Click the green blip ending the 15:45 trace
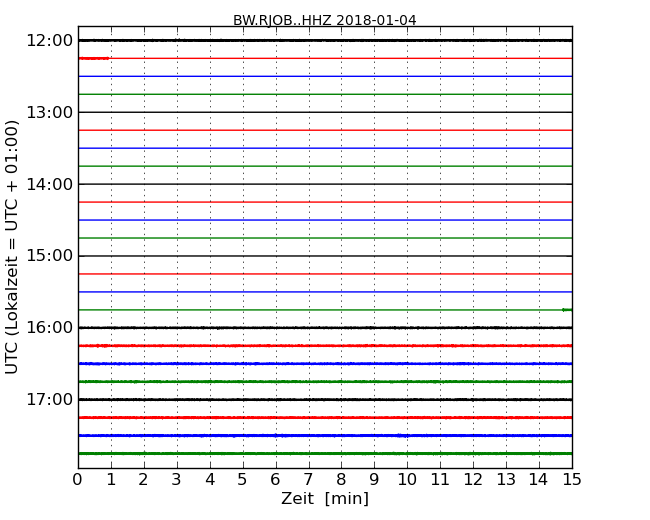Image resolution: width=650 pixels, height=520 pixels. coord(567,310)
